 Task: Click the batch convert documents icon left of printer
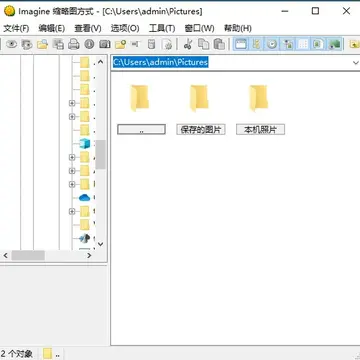[x=58, y=44]
